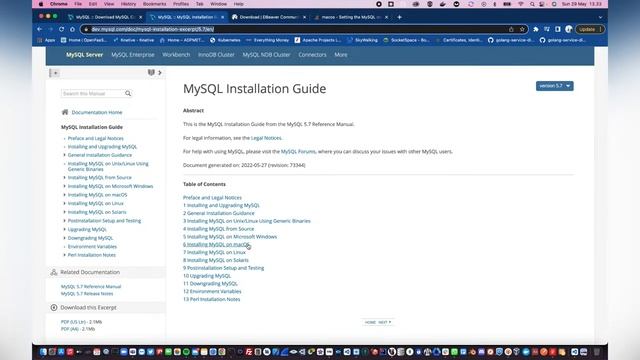
Task: Open the Bookmarks menu
Action: click(x=155, y=4)
